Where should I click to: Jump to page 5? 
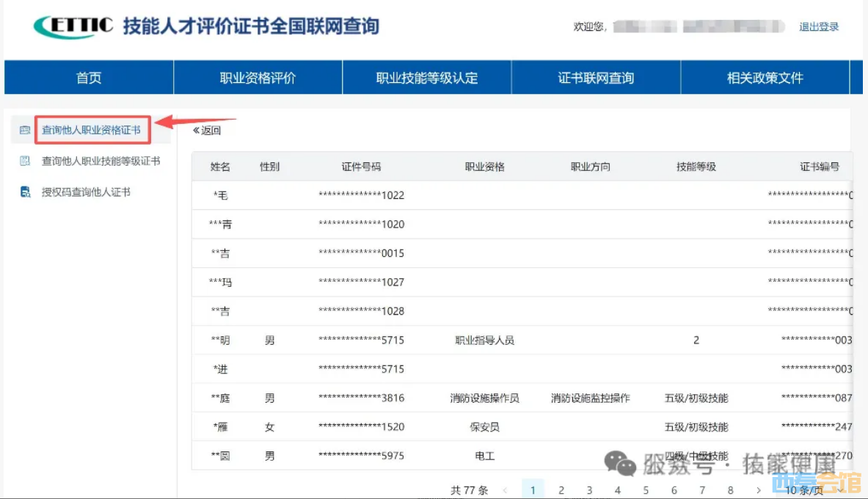pyautogui.click(x=646, y=490)
